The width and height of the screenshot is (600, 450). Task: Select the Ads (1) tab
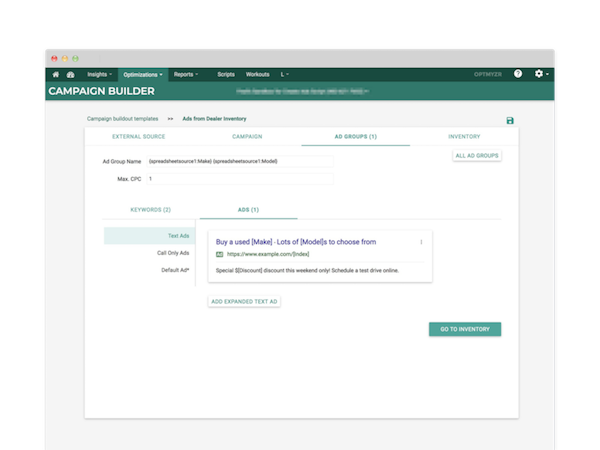pyautogui.click(x=248, y=210)
